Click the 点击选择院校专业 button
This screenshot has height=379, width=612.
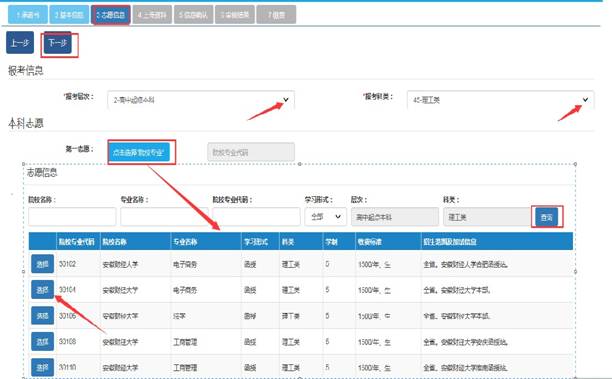(x=139, y=152)
